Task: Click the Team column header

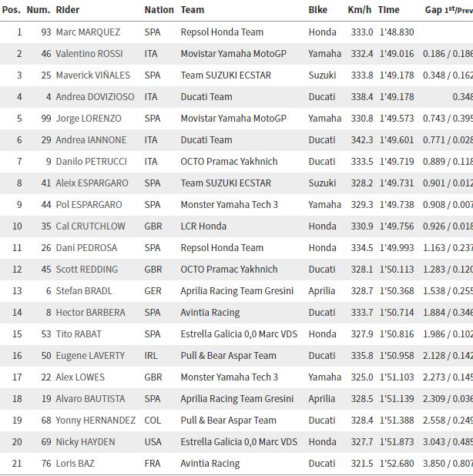Action: pyautogui.click(x=193, y=10)
